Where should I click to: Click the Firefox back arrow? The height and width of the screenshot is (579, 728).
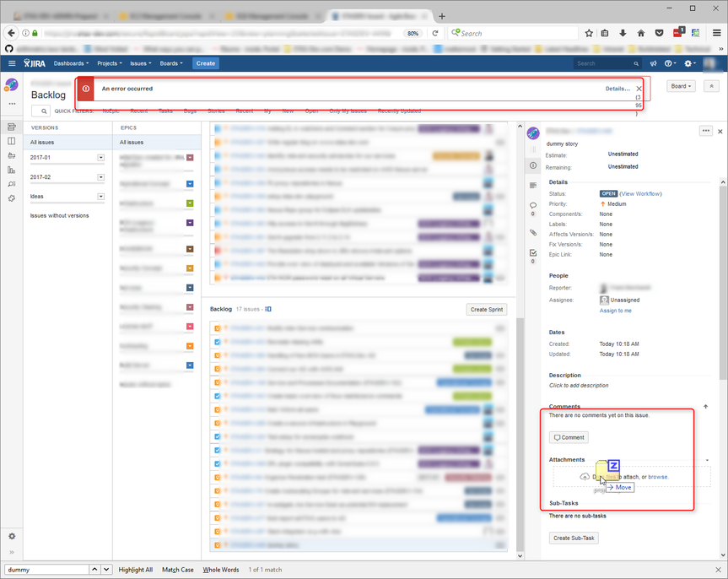(11, 33)
